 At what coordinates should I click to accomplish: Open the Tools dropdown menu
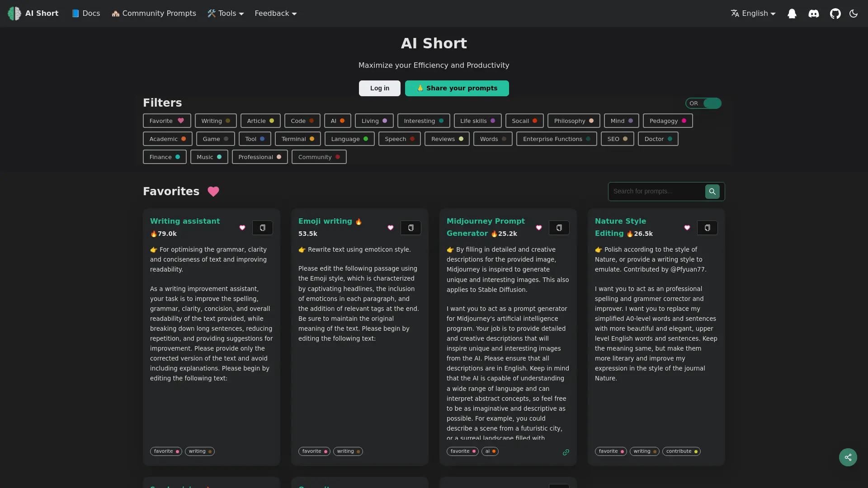tap(226, 13)
